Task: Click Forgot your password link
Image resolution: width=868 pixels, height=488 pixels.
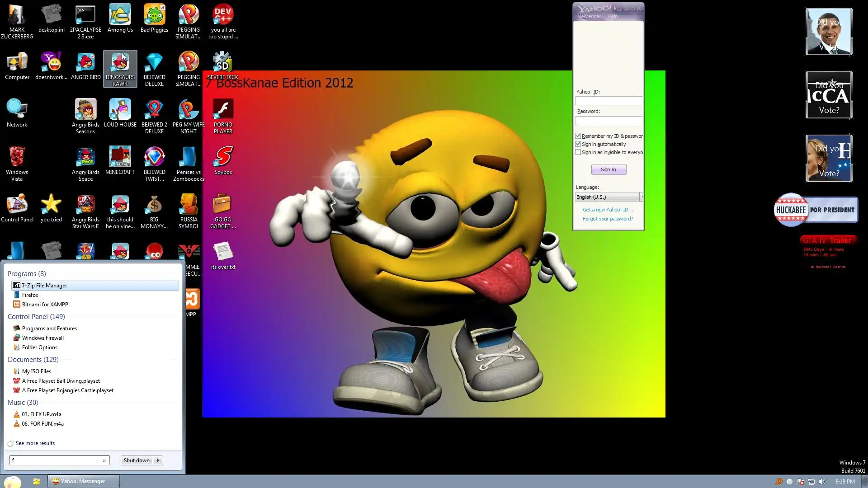Action: pos(608,219)
